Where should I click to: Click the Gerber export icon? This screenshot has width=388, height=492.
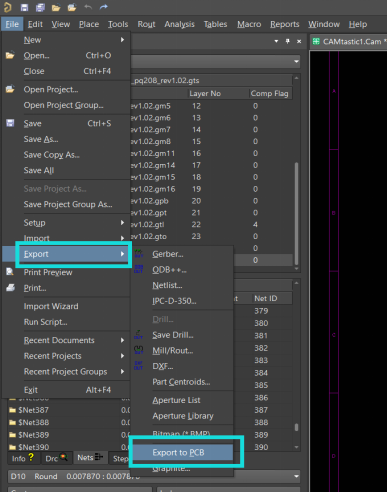[x=139, y=254]
